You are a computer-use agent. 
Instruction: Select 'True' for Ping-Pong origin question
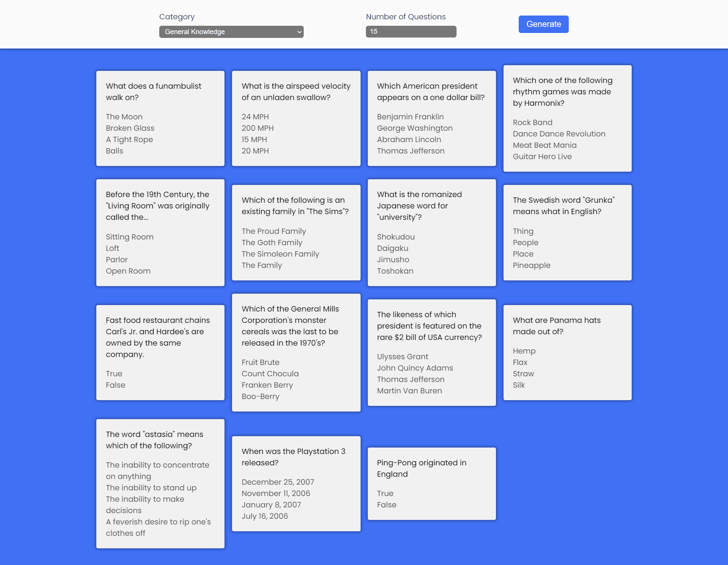tap(385, 493)
